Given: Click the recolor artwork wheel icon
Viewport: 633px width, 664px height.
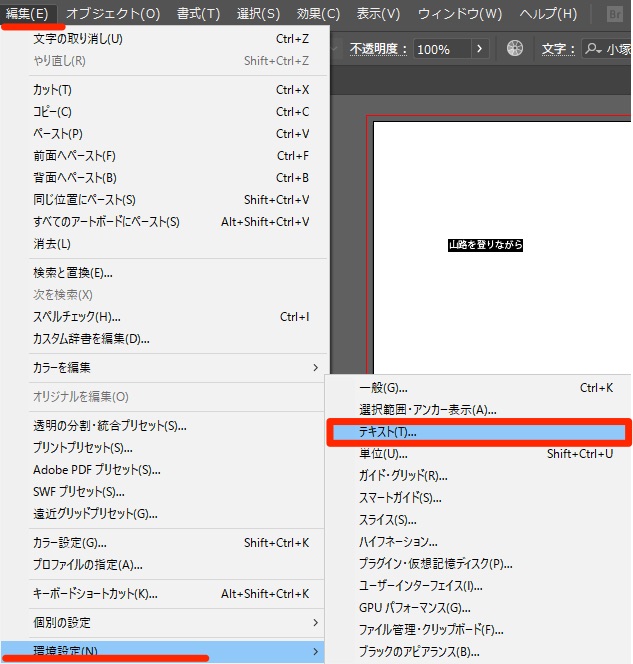Looking at the screenshot, I should click(515, 48).
